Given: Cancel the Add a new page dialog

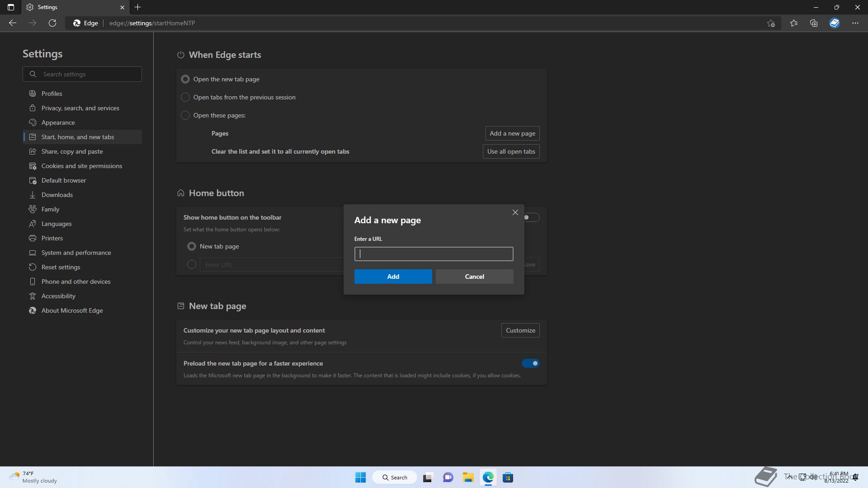Looking at the screenshot, I should 475,277.
